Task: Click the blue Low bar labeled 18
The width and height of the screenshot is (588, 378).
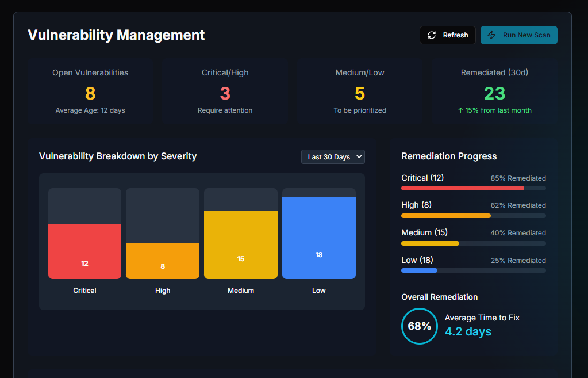Action: (x=318, y=236)
